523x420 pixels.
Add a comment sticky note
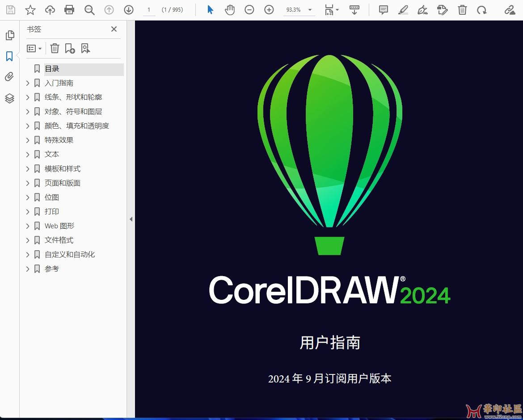pyautogui.click(x=384, y=10)
